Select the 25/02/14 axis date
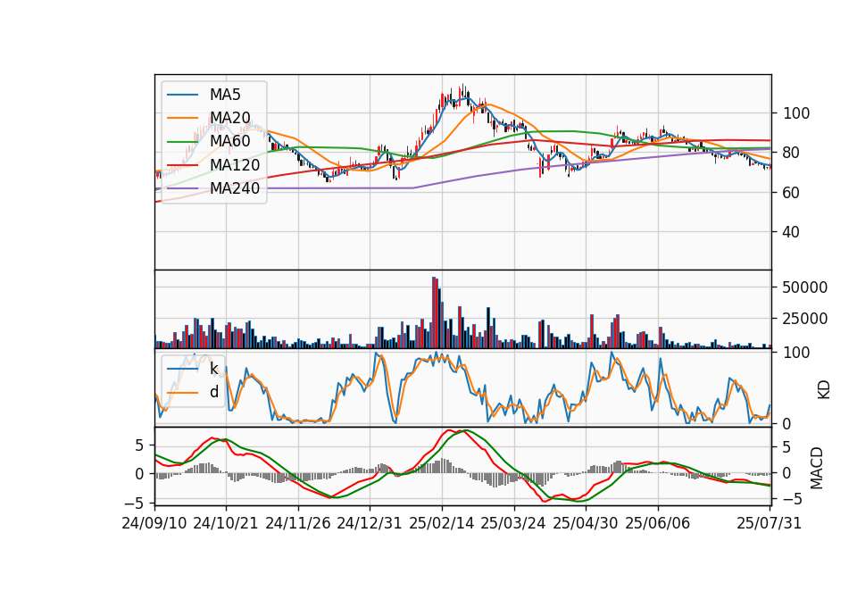857x616 pixels. click(x=442, y=523)
